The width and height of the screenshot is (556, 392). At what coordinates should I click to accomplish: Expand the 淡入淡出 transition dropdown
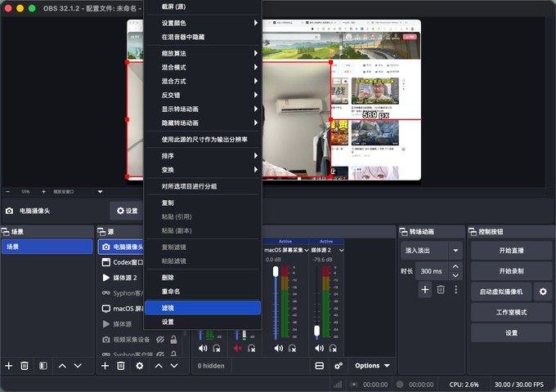tap(455, 251)
